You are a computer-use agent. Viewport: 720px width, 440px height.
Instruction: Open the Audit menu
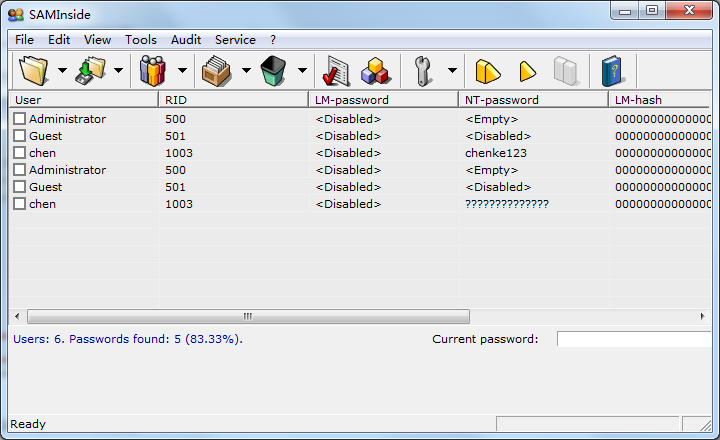tap(186, 40)
